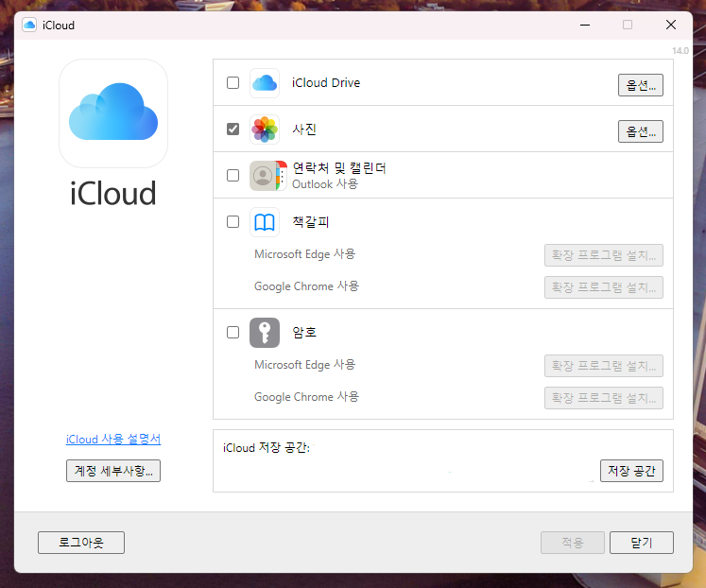Click the Passwords key icon

tap(265, 333)
